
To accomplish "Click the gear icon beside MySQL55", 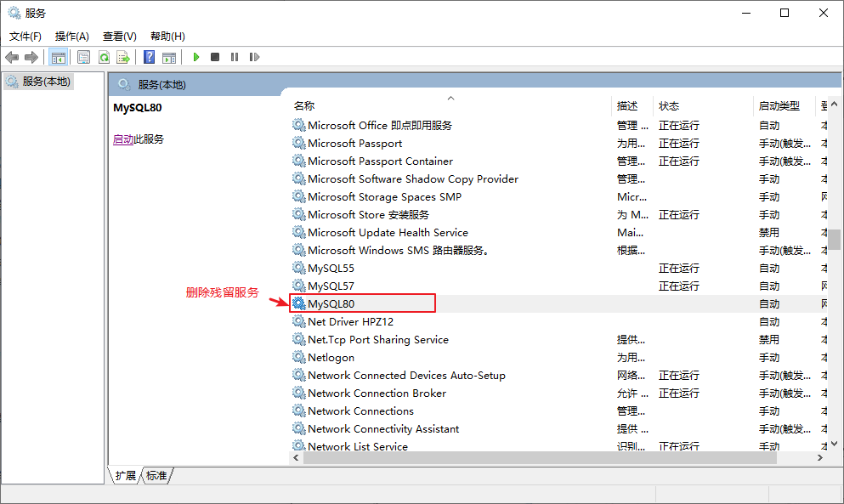I will tap(298, 268).
